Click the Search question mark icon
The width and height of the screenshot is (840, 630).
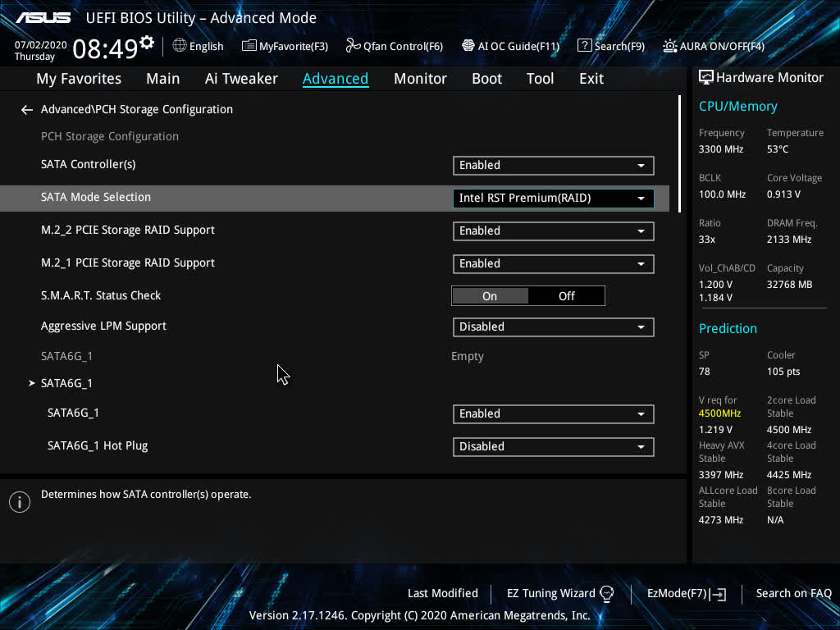coord(584,46)
